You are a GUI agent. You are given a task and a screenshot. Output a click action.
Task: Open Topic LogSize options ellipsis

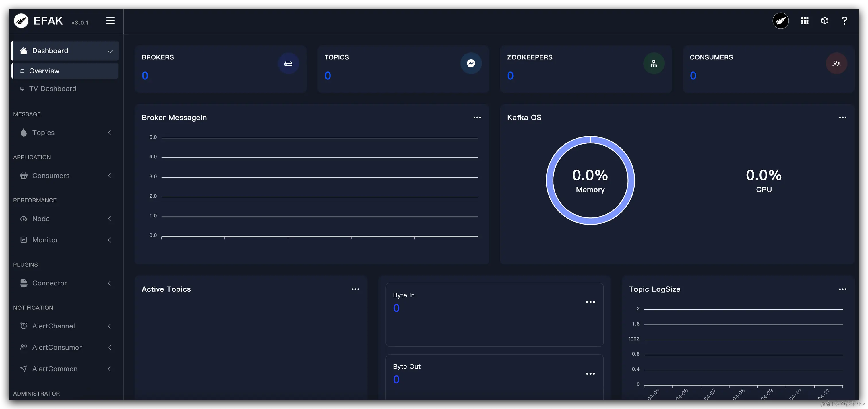(x=842, y=289)
